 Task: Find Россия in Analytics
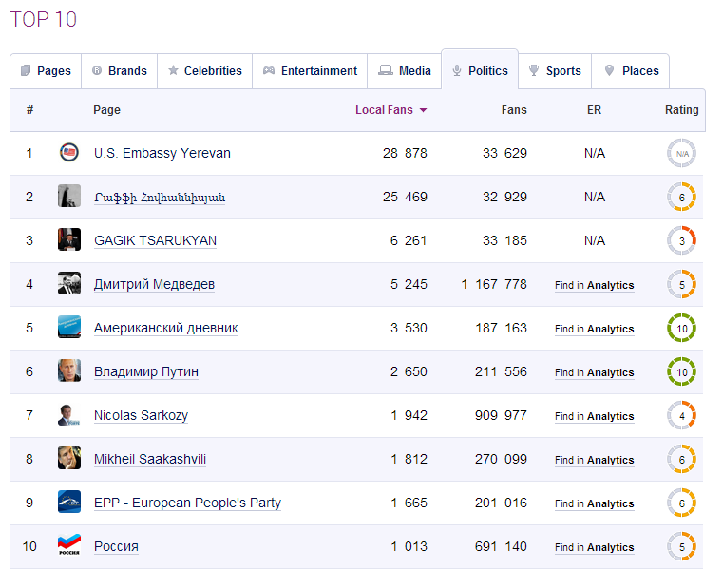pyautogui.click(x=595, y=547)
